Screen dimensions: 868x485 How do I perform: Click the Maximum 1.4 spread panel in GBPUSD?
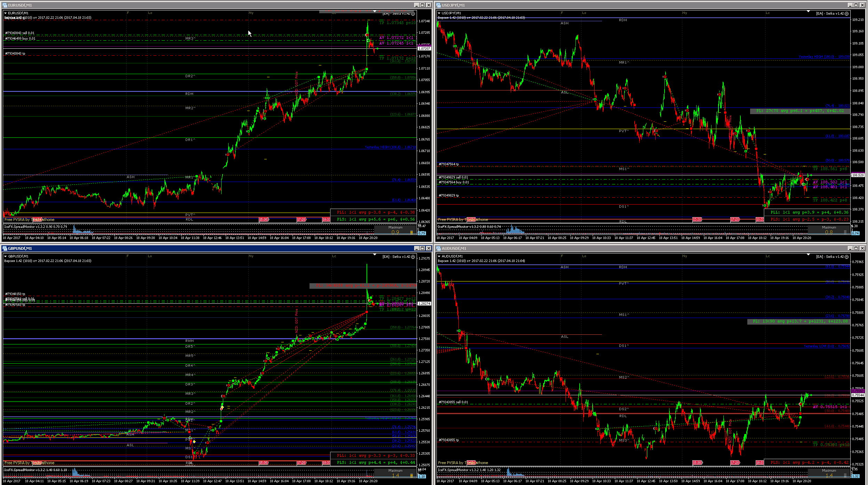point(395,473)
